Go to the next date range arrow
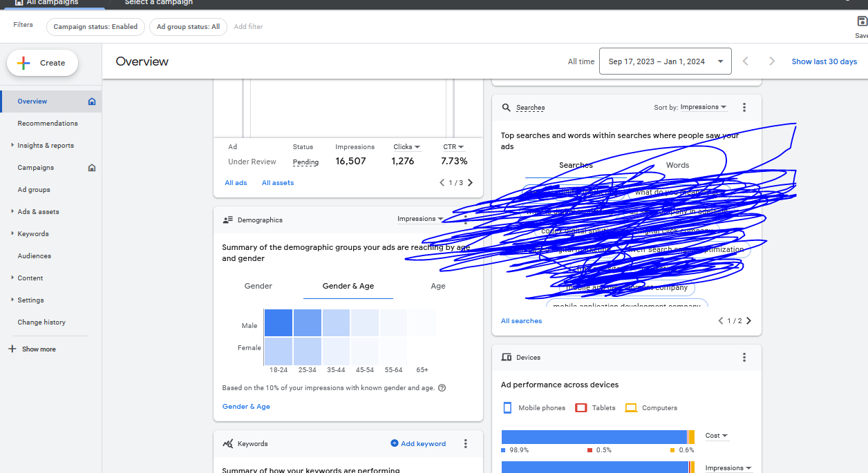Image resolution: width=868 pixels, height=473 pixels. [x=772, y=61]
